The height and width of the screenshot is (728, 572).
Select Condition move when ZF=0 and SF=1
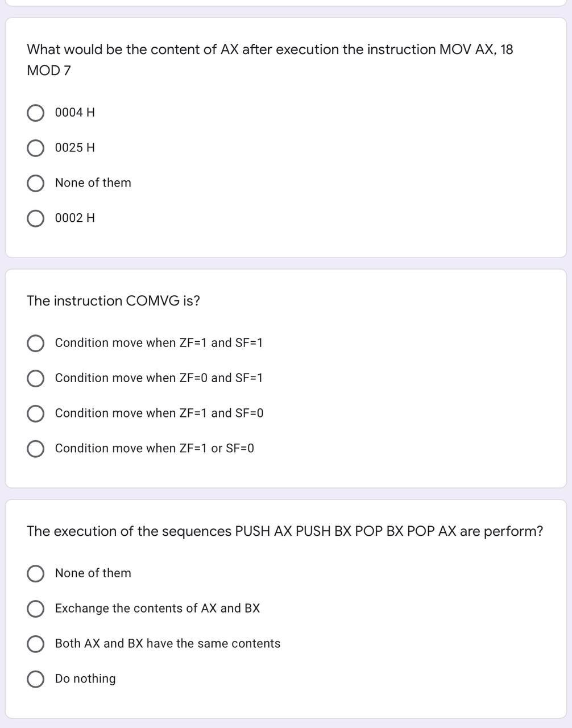click(36, 378)
